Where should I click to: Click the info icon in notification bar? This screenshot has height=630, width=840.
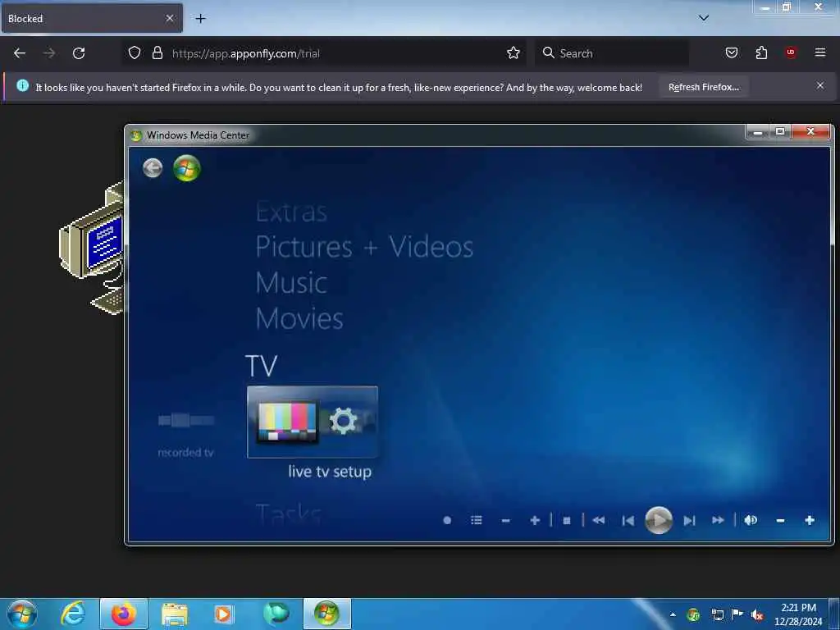click(22, 85)
